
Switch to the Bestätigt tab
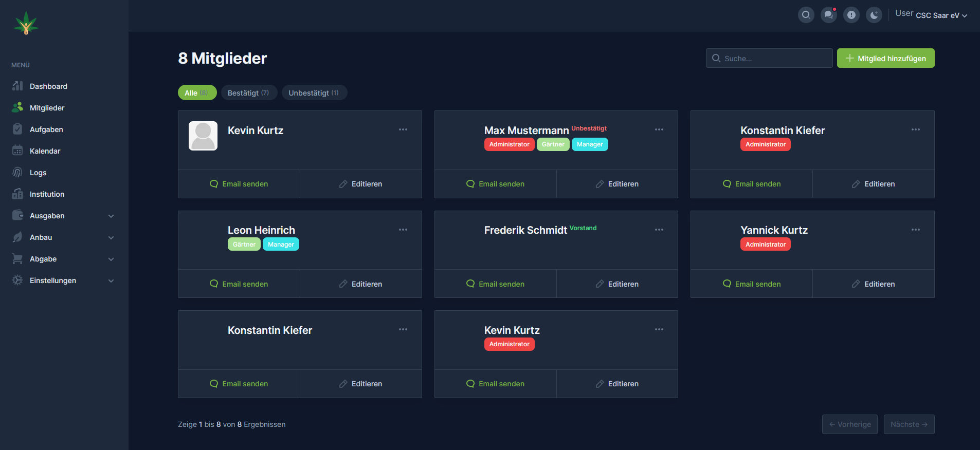pos(249,92)
